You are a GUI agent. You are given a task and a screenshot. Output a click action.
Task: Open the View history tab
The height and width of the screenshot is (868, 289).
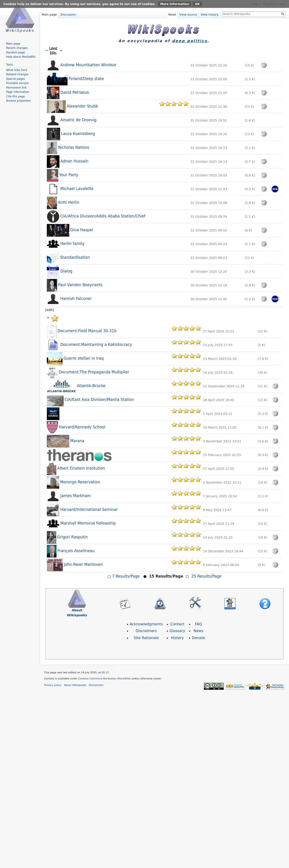[x=210, y=14]
